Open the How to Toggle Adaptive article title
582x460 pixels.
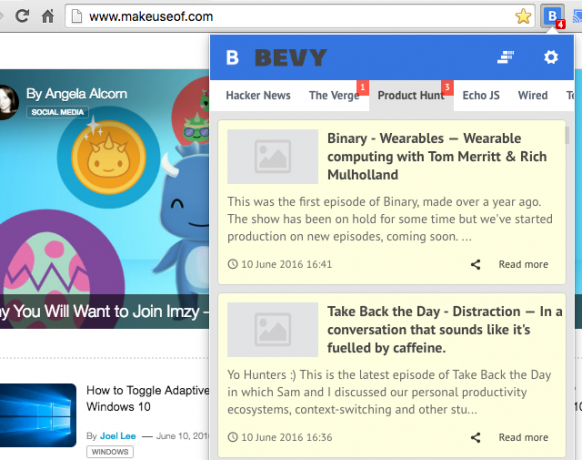tap(148, 398)
